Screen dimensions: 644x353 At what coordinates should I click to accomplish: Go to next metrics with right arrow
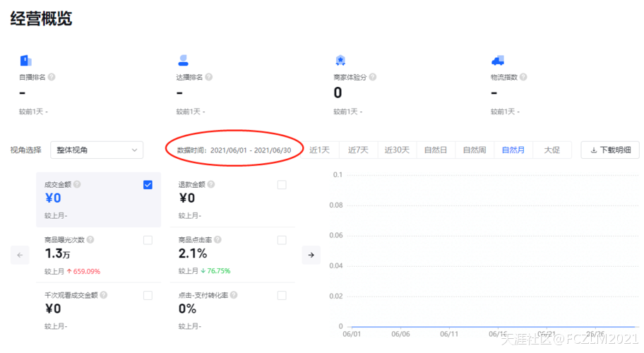311,255
